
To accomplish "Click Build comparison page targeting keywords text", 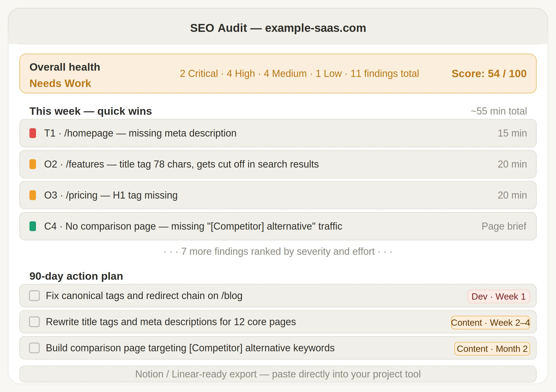I will tap(190, 348).
